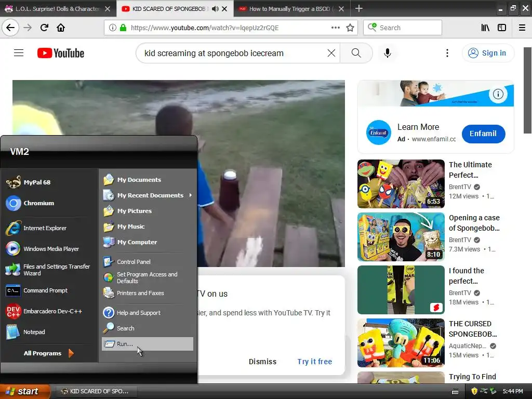Go back in browser history

[x=10, y=28]
